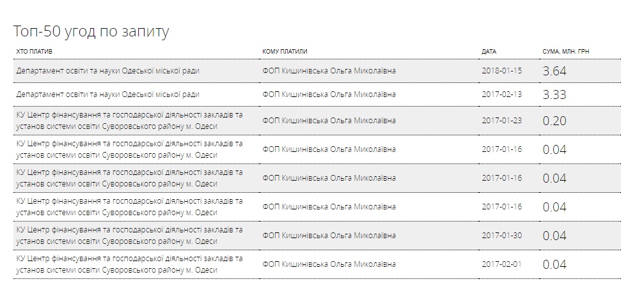The width and height of the screenshot is (644, 302).
Task: Open ФОП Кишинівська payee in the 3.64 row
Action: pyautogui.click(x=329, y=71)
